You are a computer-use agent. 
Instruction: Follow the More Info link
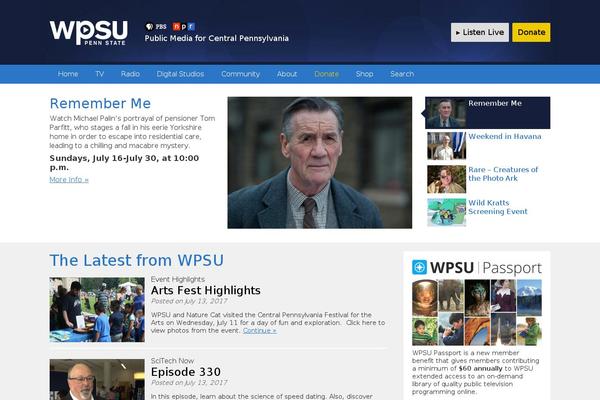[69, 180]
